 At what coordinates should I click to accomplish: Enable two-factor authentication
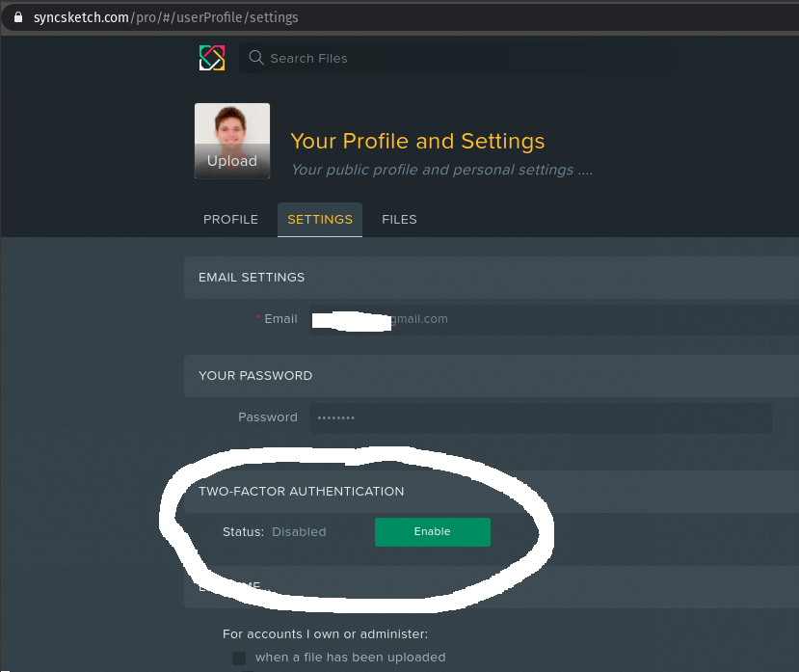[432, 531]
